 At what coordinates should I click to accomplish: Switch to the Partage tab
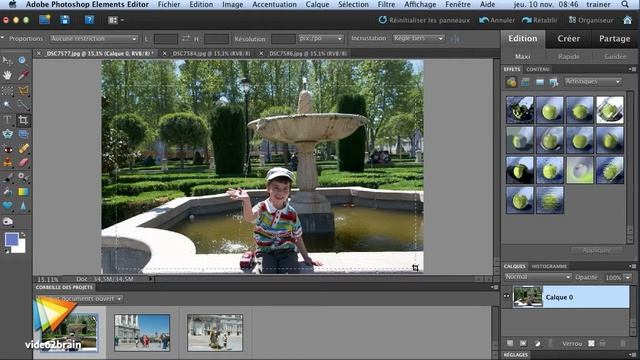pyautogui.click(x=614, y=38)
